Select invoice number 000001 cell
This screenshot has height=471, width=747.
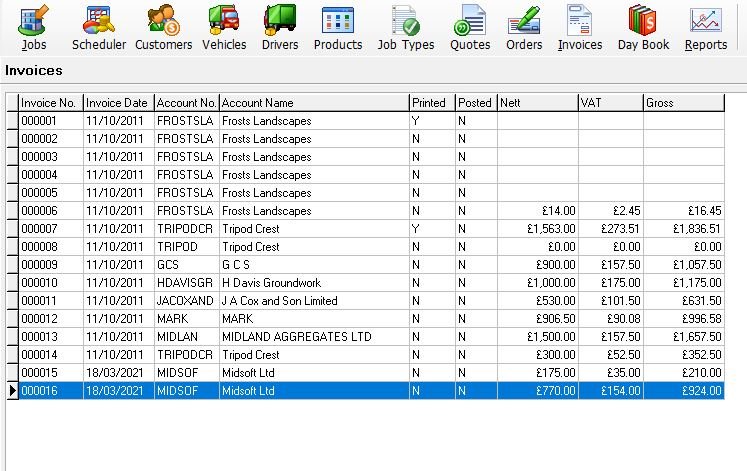coord(51,121)
